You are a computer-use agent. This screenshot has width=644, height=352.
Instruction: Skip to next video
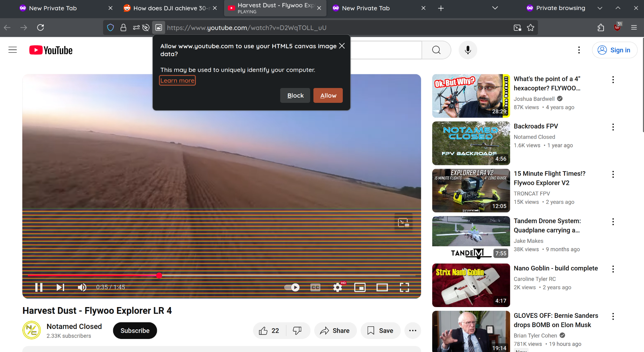pyautogui.click(x=60, y=287)
